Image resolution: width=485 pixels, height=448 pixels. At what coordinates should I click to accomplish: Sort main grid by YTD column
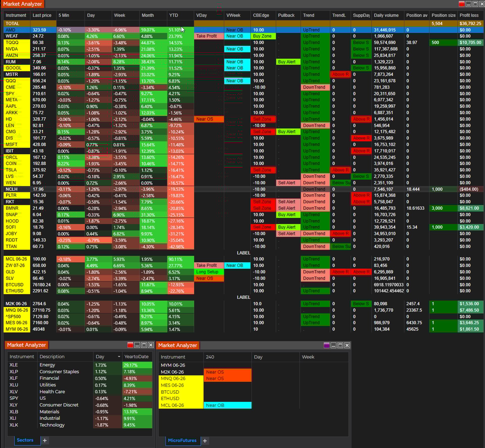(174, 15)
